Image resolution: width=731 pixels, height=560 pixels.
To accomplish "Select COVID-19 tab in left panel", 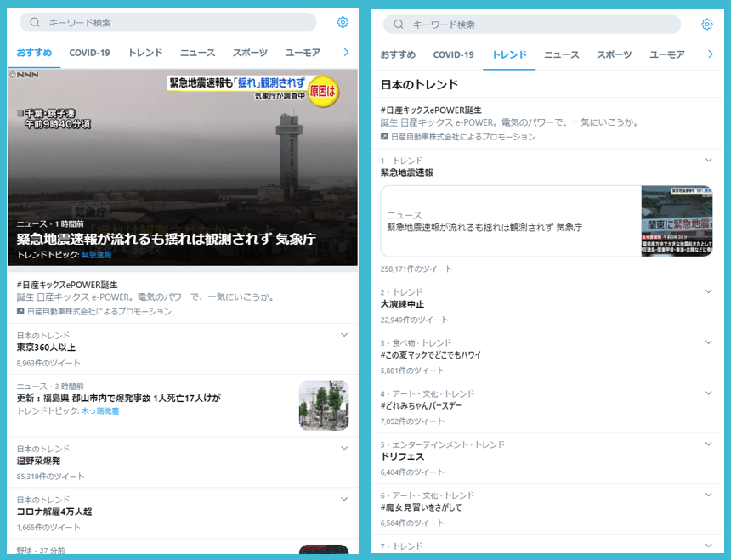I will 89,53.
